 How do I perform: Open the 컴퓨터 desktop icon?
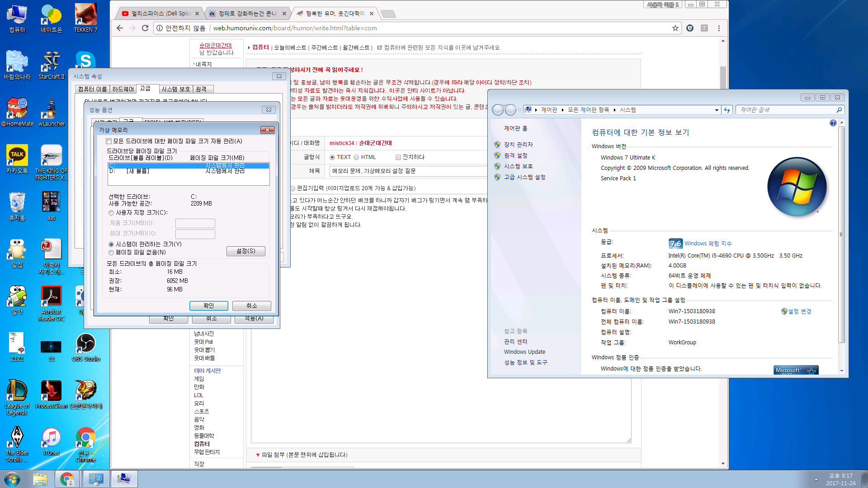click(17, 18)
